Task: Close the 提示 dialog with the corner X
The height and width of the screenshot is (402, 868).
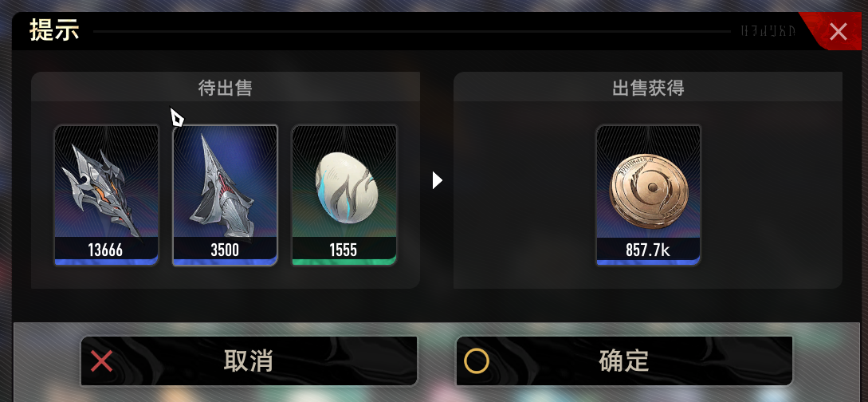Action: (x=838, y=32)
